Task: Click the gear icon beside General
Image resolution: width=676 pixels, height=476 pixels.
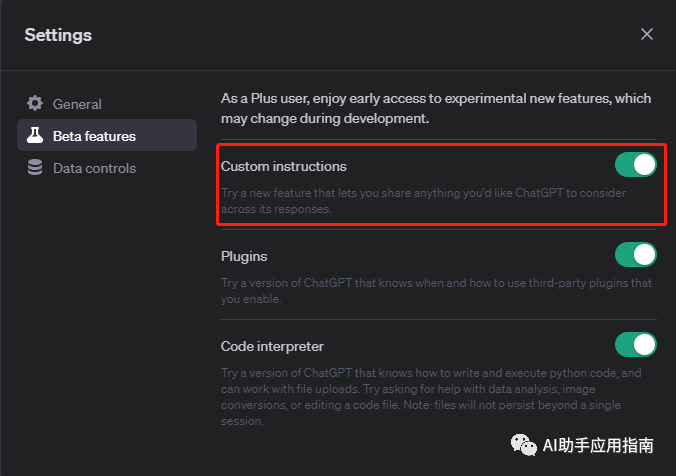Action: [x=35, y=103]
